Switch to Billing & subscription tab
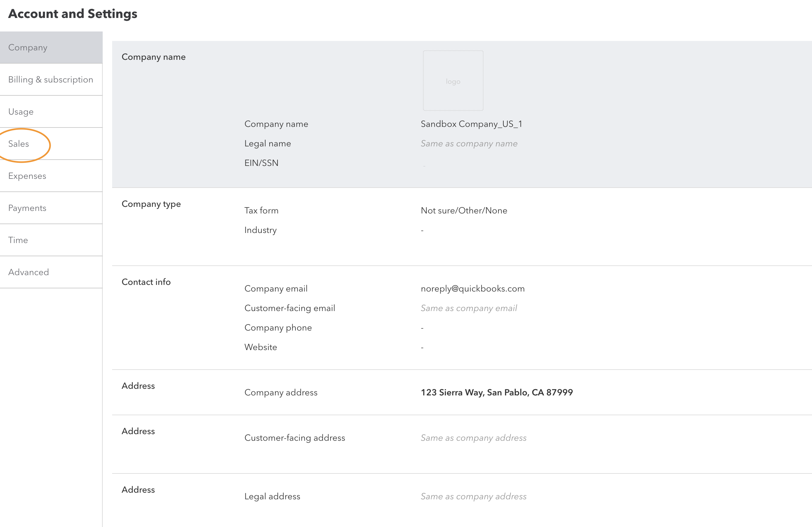 coord(50,79)
